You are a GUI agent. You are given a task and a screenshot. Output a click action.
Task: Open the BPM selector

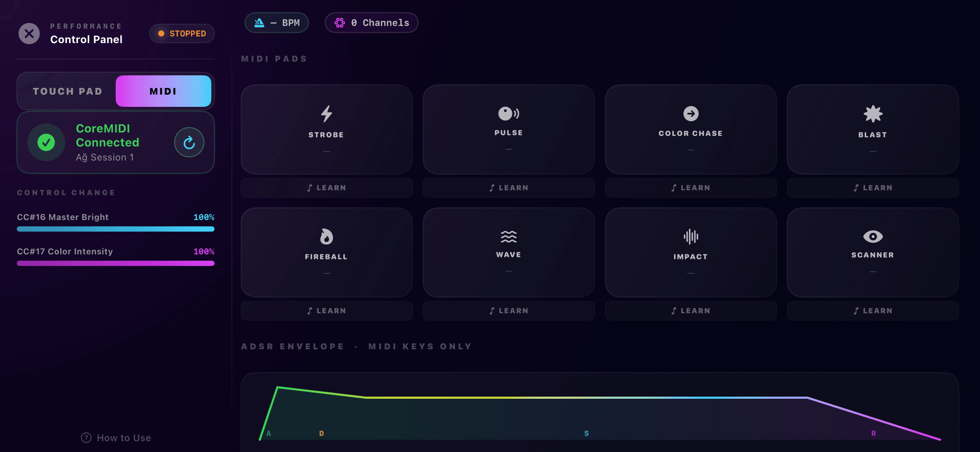(x=277, y=22)
